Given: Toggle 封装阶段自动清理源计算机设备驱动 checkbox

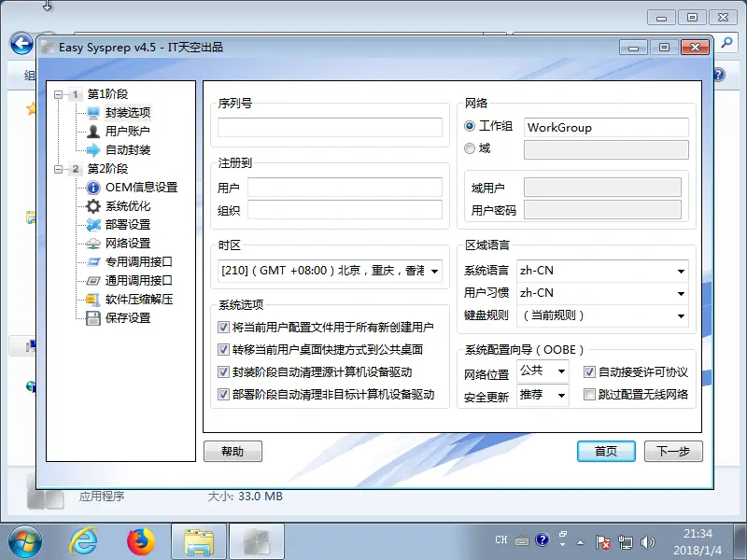Looking at the screenshot, I should point(223,371).
